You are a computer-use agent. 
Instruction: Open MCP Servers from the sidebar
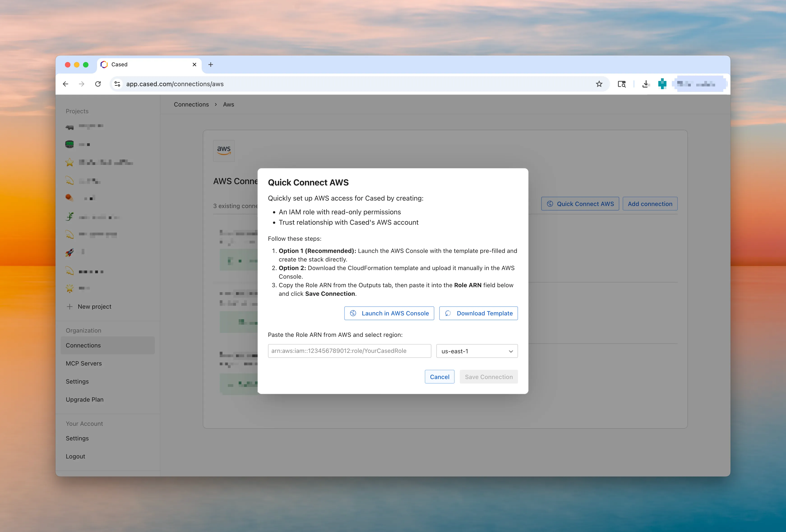click(x=83, y=363)
